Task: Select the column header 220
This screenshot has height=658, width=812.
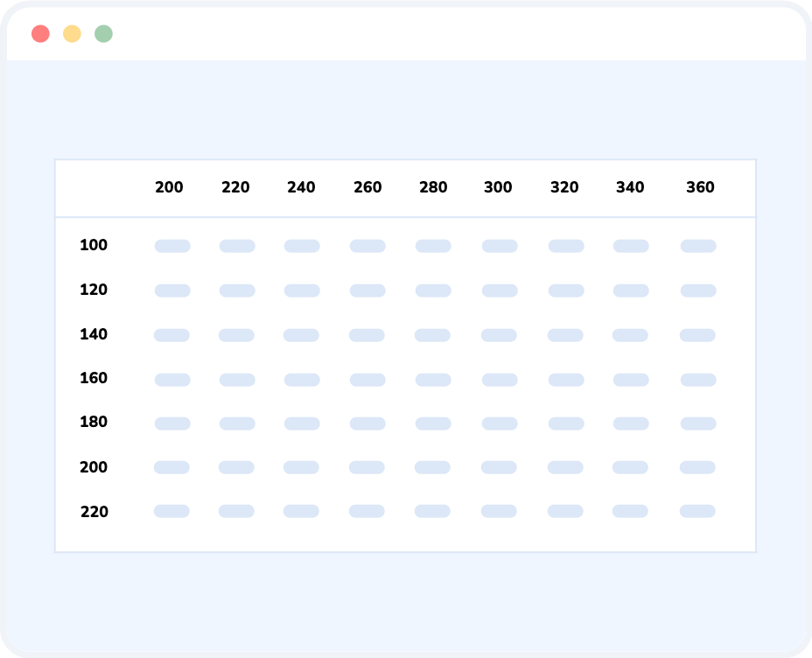Action: [x=235, y=187]
